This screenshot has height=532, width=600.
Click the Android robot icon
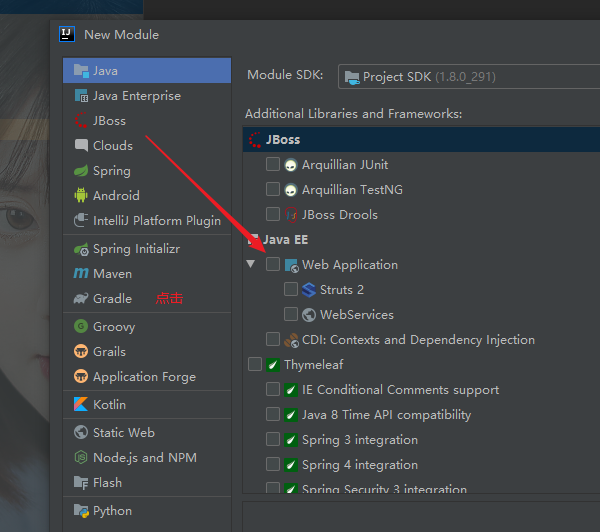[81, 196]
